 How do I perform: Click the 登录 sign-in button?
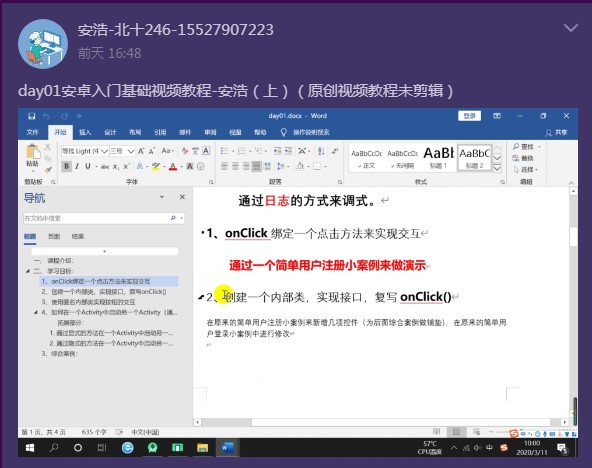pyautogui.click(x=469, y=116)
